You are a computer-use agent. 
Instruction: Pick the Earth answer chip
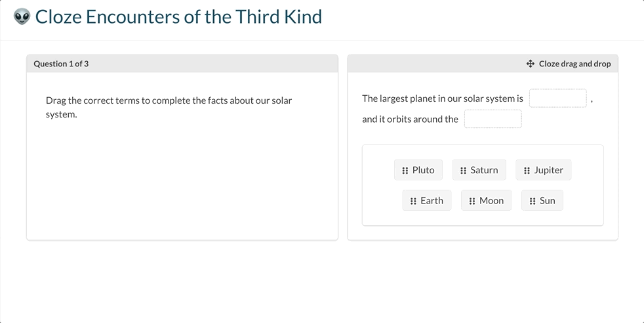tap(427, 200)
